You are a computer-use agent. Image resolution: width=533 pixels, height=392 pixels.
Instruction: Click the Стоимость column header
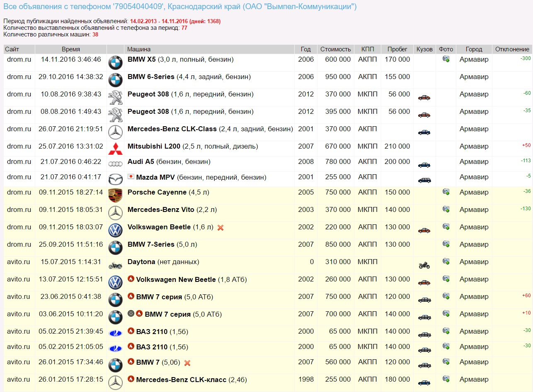coord(336,49)
